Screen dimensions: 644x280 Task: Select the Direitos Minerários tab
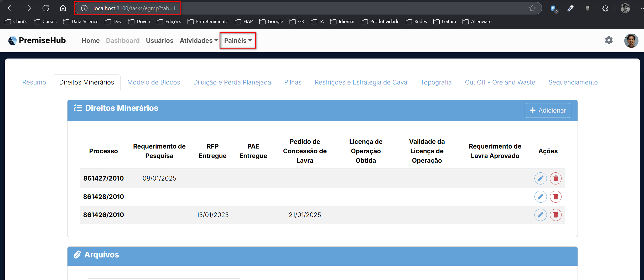[x=87, y=82]
